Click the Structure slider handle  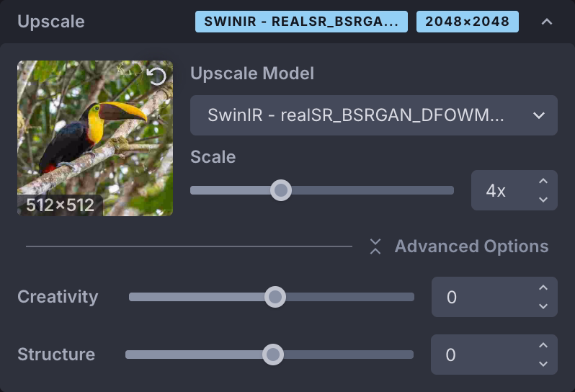coord(272,355)
